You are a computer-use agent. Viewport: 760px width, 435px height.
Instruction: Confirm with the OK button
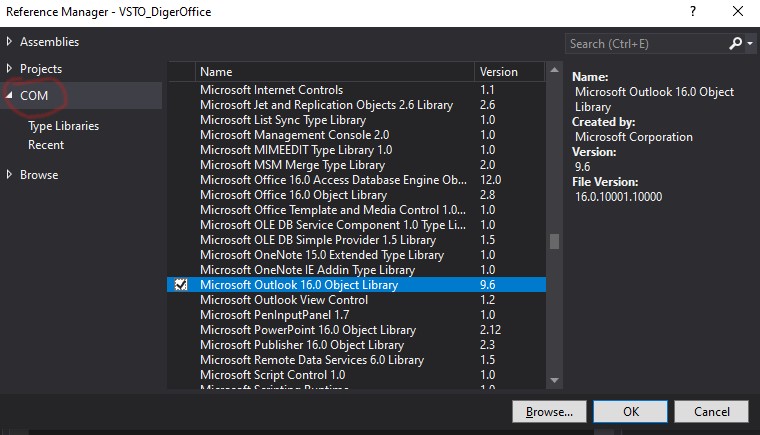(631, 412)
